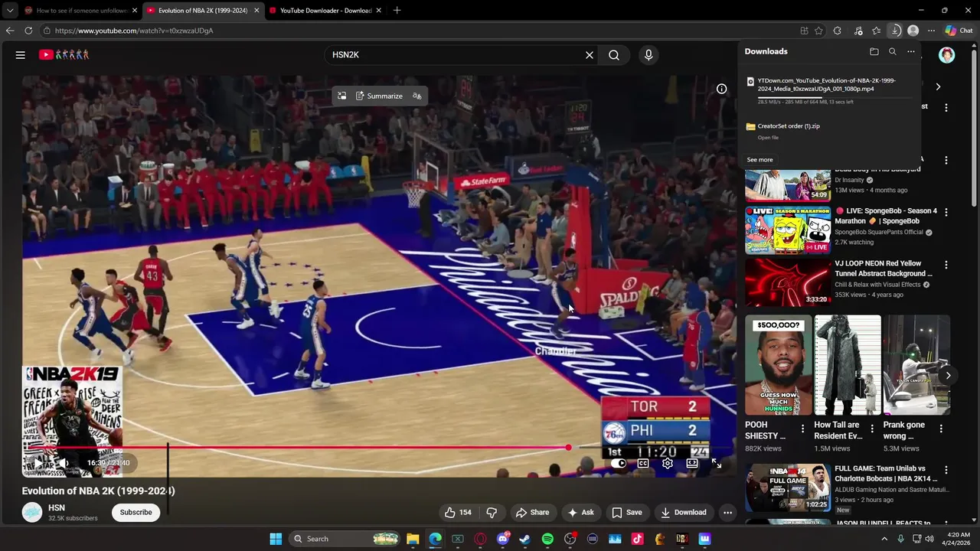Click the icon right of Summarize
Image resolution: width=980 pixels, height=551 pixels.
417,96
